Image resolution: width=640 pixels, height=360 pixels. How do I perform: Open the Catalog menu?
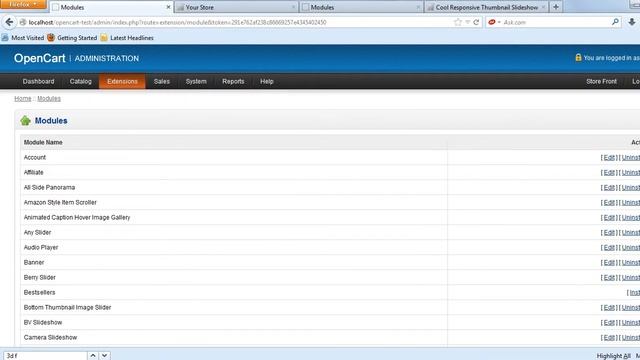pyautogui.click(x=80, y=81)
